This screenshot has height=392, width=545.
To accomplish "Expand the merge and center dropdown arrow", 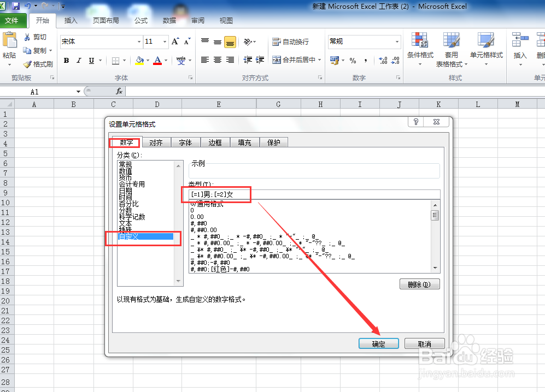I will click(319, 60).
